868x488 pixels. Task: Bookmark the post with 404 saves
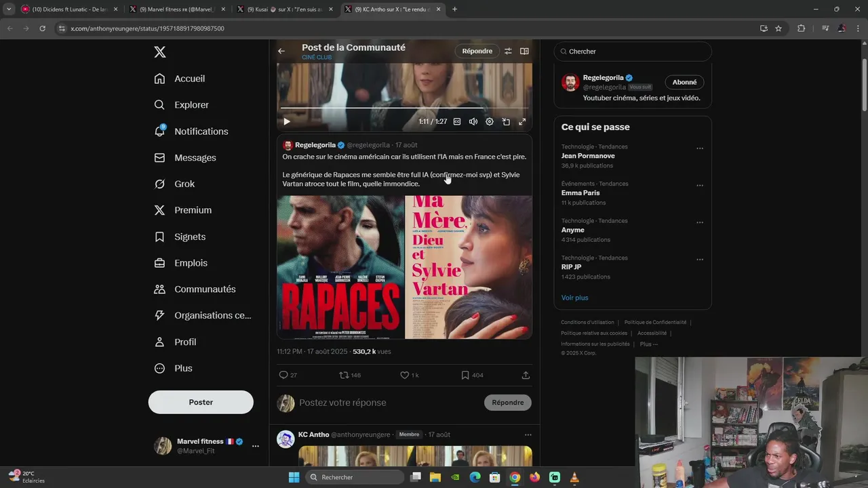pyautogui.click(x=472, y=375)
